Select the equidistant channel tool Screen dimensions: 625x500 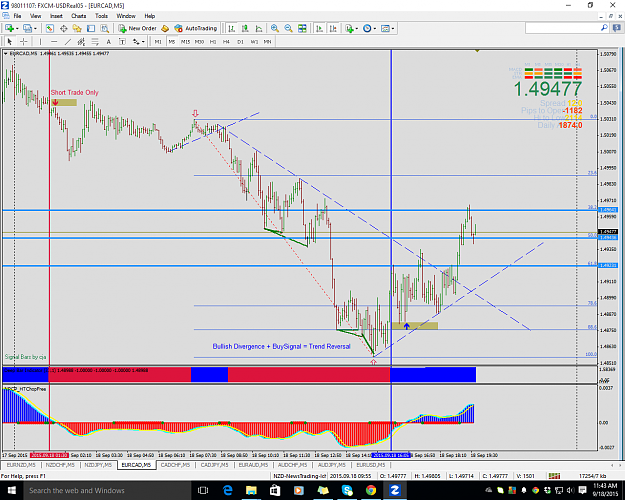point(81,41)
